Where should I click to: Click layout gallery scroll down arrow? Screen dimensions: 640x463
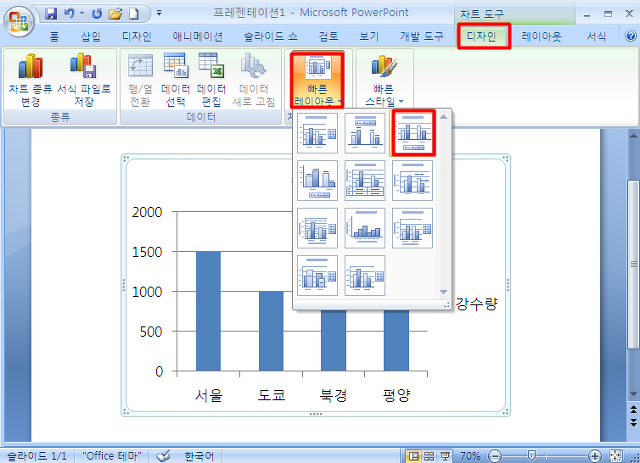pos(443,292)
